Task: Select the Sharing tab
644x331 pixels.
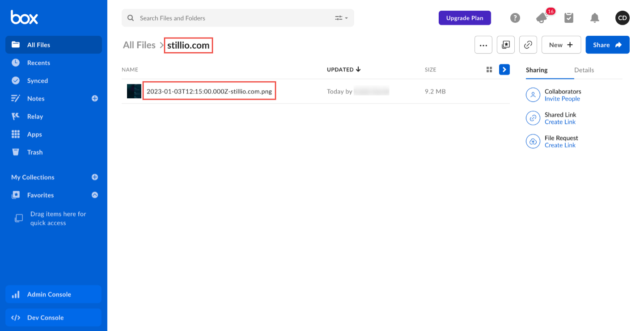Action: pyautogui.click(x=537, y=70)
